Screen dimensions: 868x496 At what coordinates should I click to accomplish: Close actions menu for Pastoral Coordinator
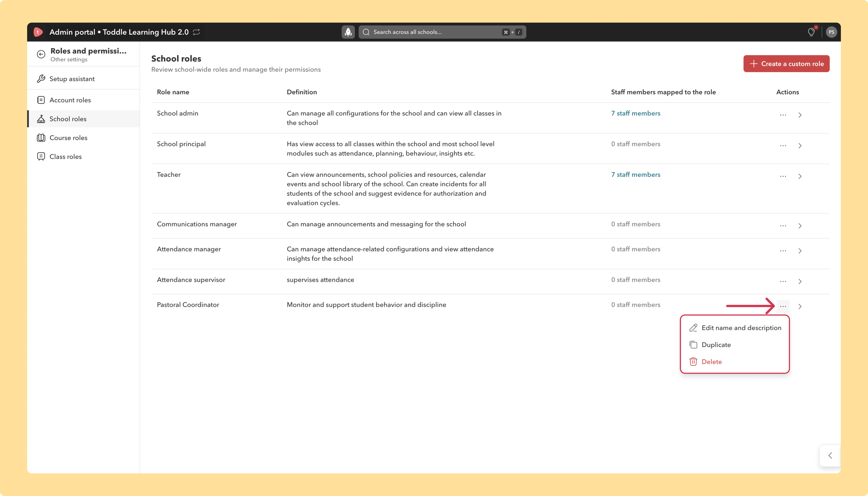pyautogui.click(x=783, y=306)
